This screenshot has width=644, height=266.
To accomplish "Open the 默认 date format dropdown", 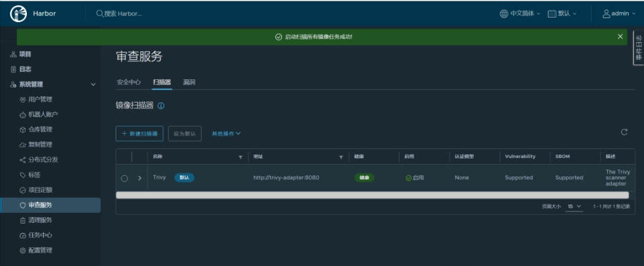I will pos(562,13).
